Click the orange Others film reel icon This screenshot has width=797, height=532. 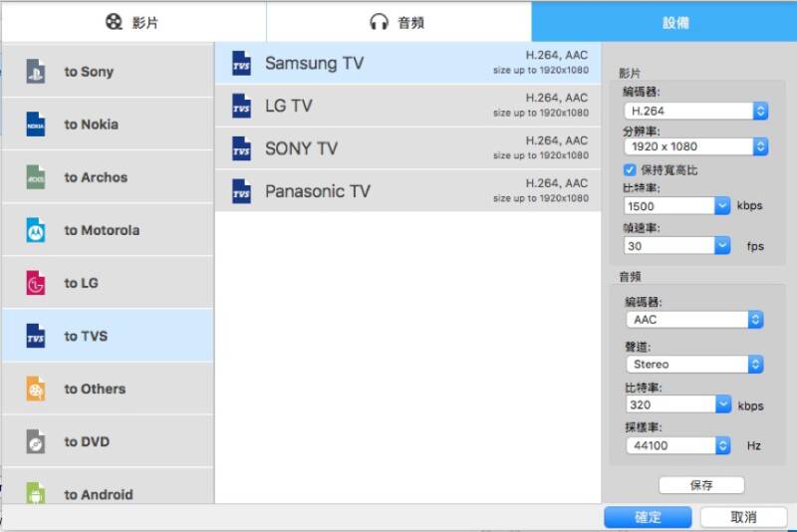(x=36, y=389)
